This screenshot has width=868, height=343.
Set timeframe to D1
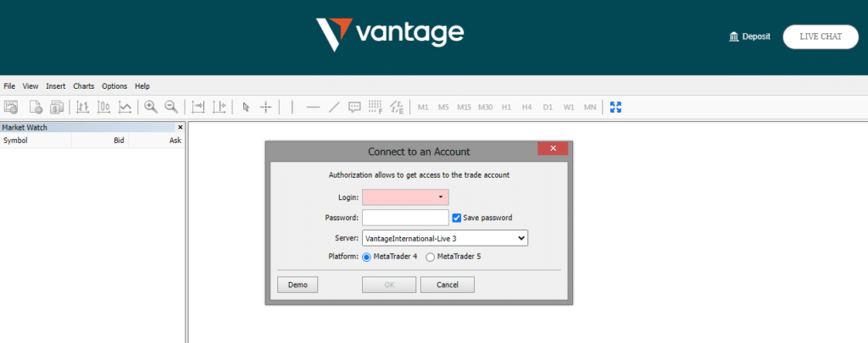pyautogui.click(x=548, y=108)
